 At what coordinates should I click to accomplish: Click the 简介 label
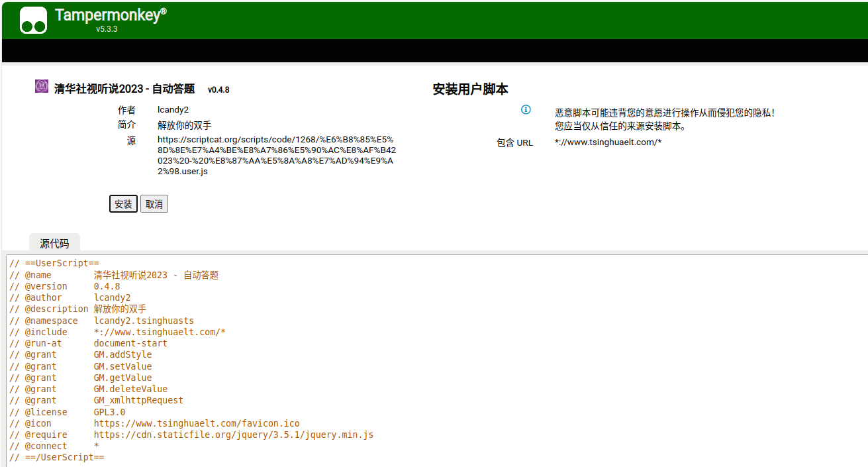(127, 125)
